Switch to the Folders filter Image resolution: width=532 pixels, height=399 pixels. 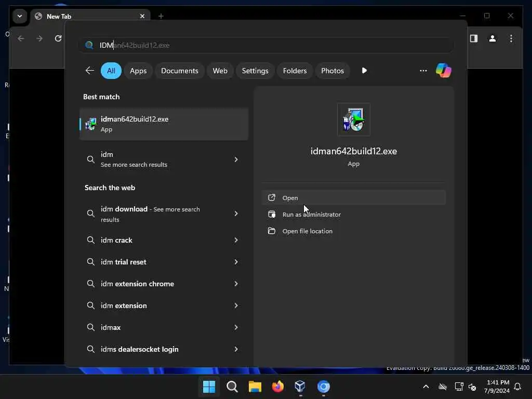(295, 71)
